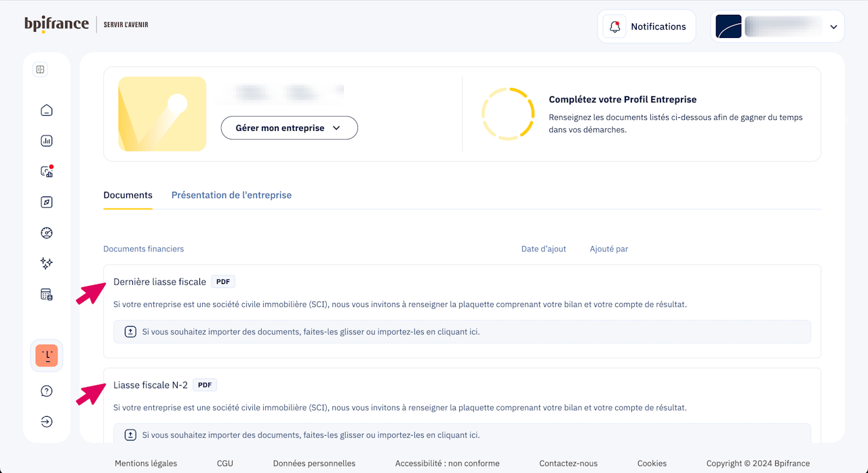Click the compass icon in sidebar
Screen dimensions: 868x473
coord(47,202)
